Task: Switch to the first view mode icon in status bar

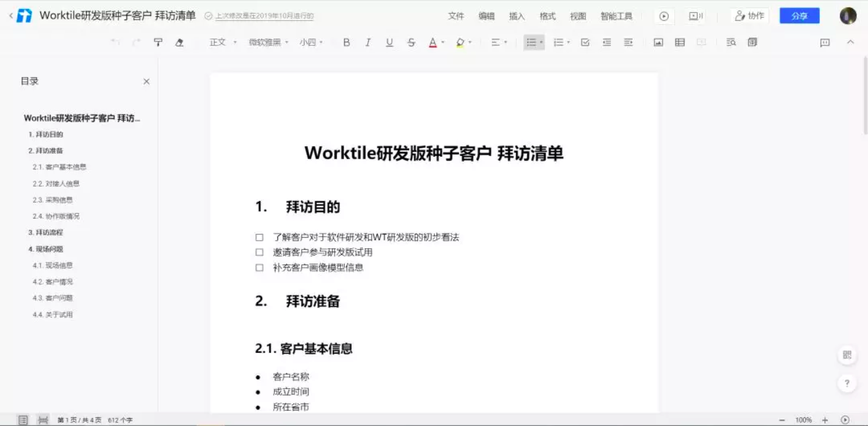Action: pos(23,420)
